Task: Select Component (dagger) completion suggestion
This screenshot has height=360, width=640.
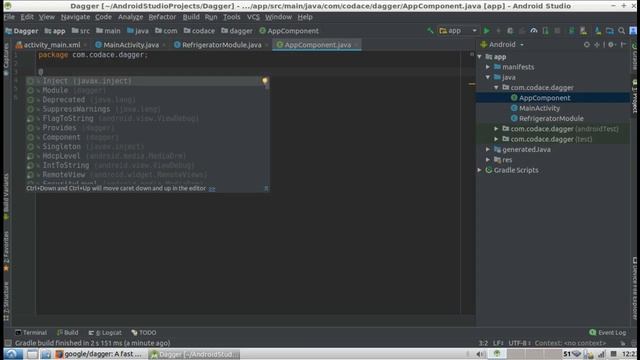Action: coord(147,137)
